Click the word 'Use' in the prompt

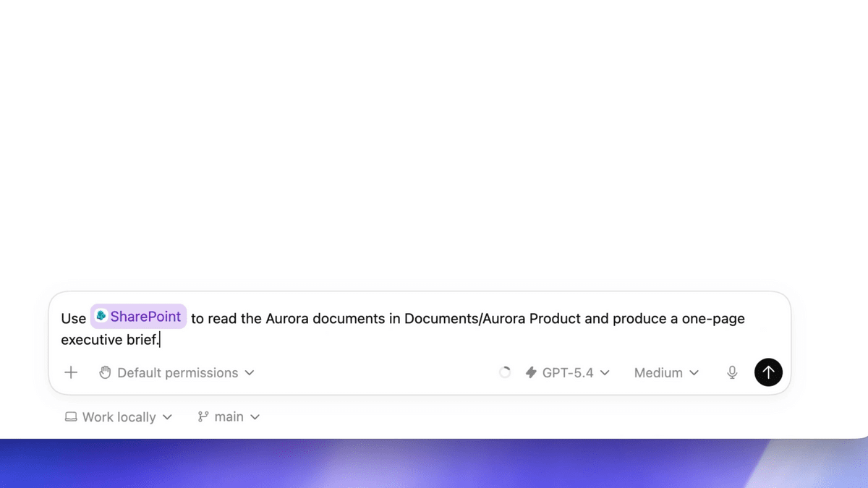[74, 319]
